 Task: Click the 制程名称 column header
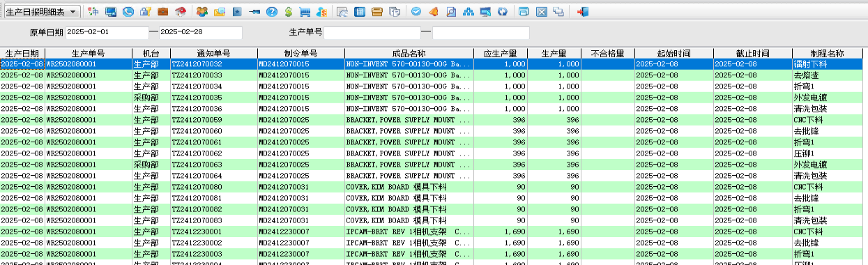point(828,53)
